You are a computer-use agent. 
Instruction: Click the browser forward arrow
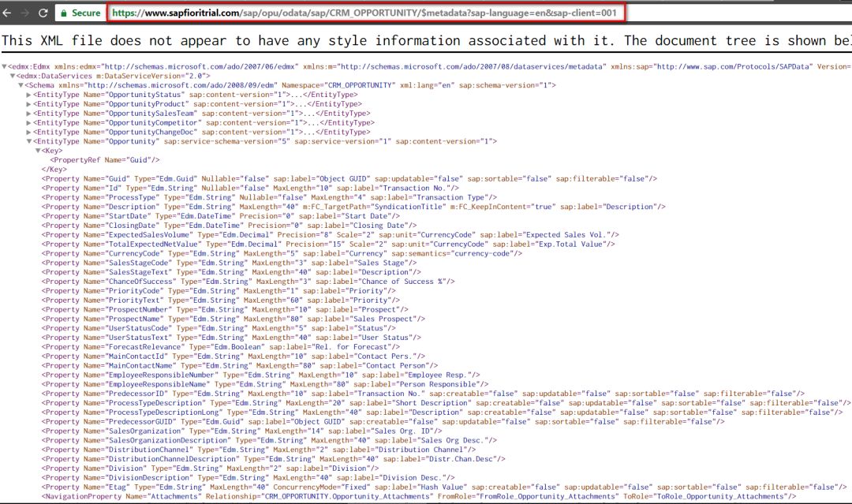point(25,13)
